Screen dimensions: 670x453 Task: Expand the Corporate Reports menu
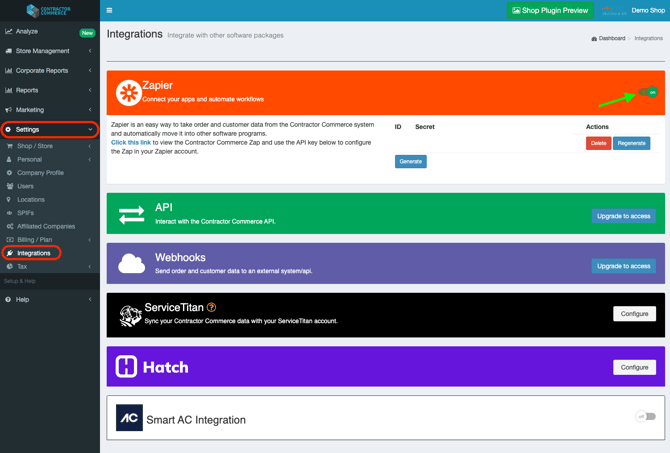[x=49, y=71]
